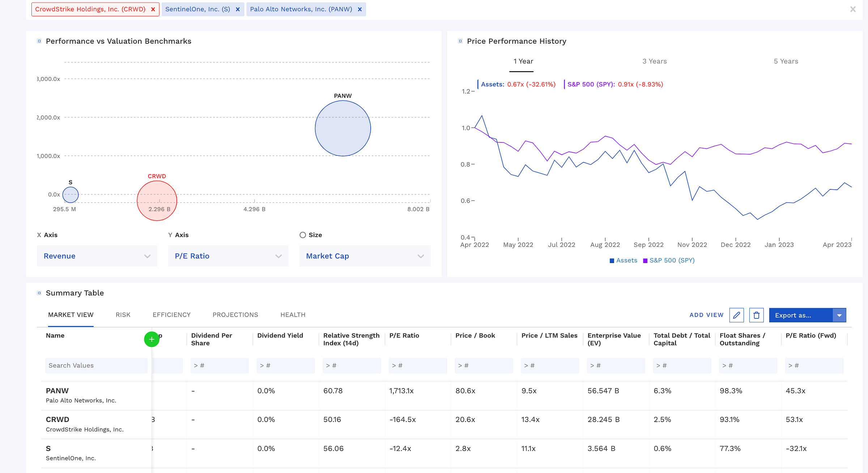Click the pencil edit view icon
Screen dimensions: 868x473
[x=736, y=315]
